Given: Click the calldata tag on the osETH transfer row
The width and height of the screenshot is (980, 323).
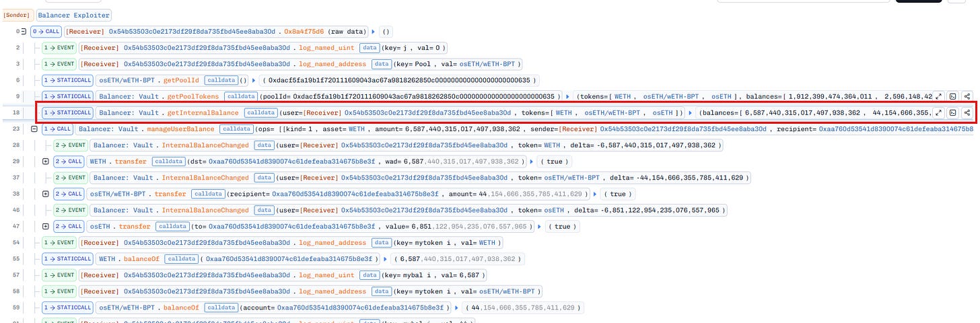Looking at the screenshot, I should click(171, 227).
